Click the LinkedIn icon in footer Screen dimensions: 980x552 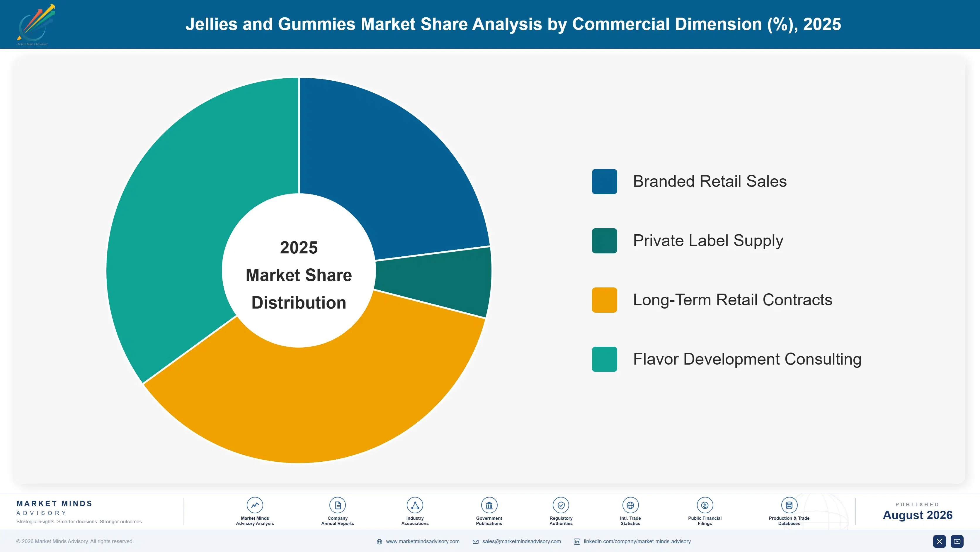(577, 542)
